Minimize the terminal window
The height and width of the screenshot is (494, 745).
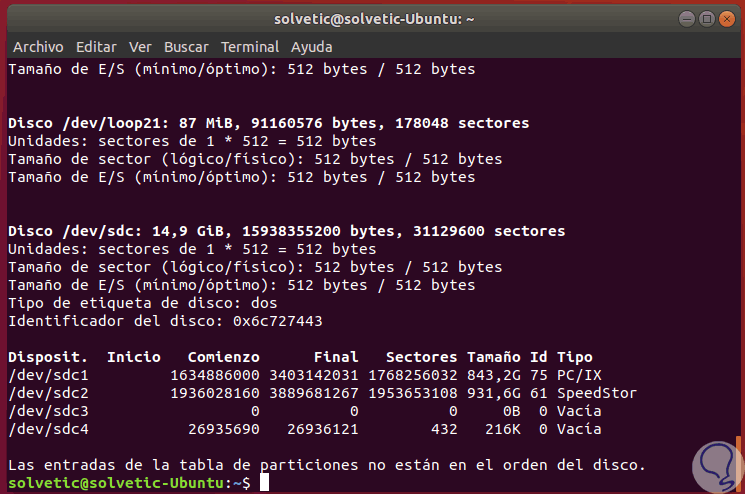coord(687,19)
